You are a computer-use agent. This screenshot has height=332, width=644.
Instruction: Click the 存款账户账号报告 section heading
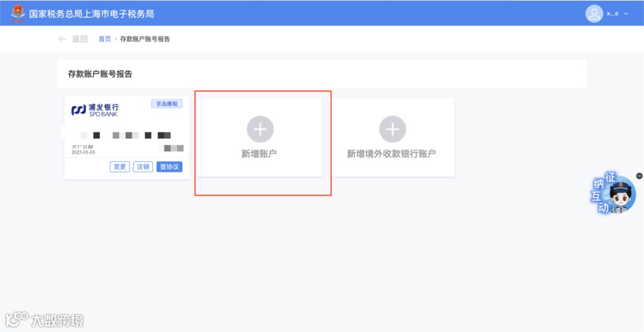(100, 75)
